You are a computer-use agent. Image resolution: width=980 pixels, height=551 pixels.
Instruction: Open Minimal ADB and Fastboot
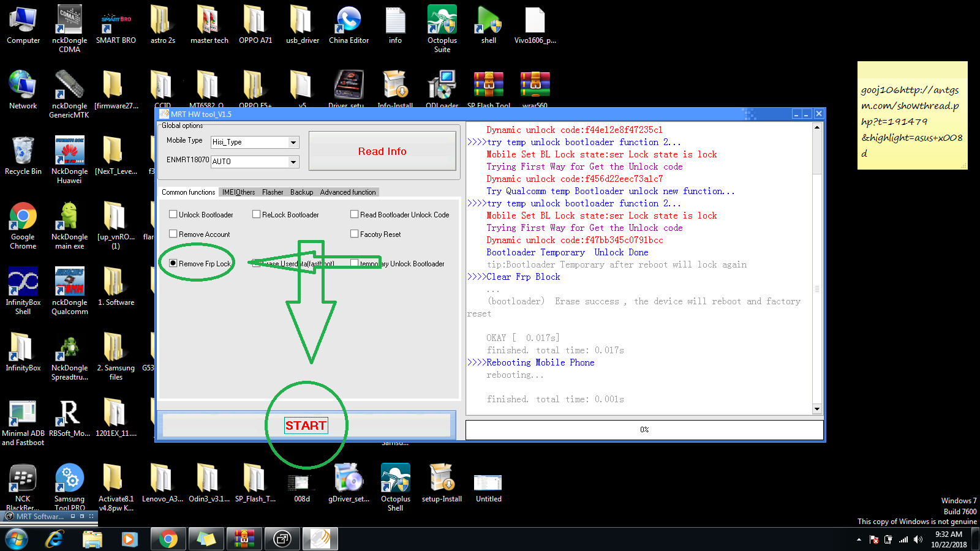point(23,422)
